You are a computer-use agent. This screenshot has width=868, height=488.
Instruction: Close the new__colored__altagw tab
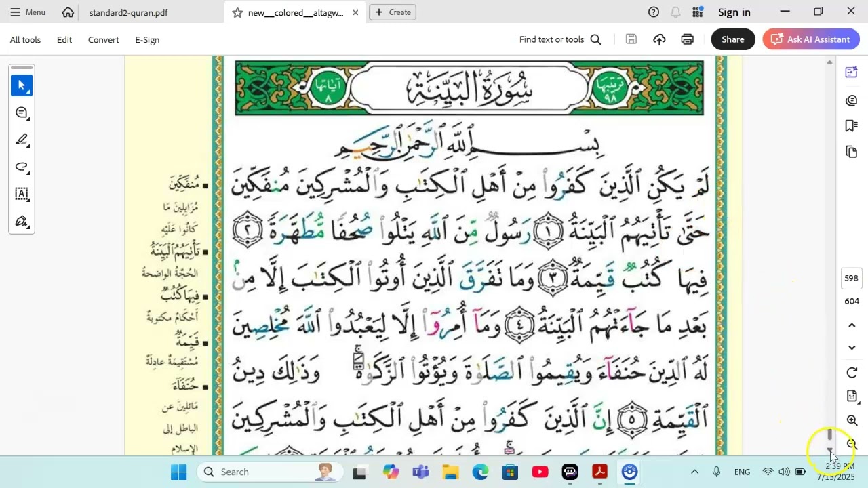click(x=355, y=12)
